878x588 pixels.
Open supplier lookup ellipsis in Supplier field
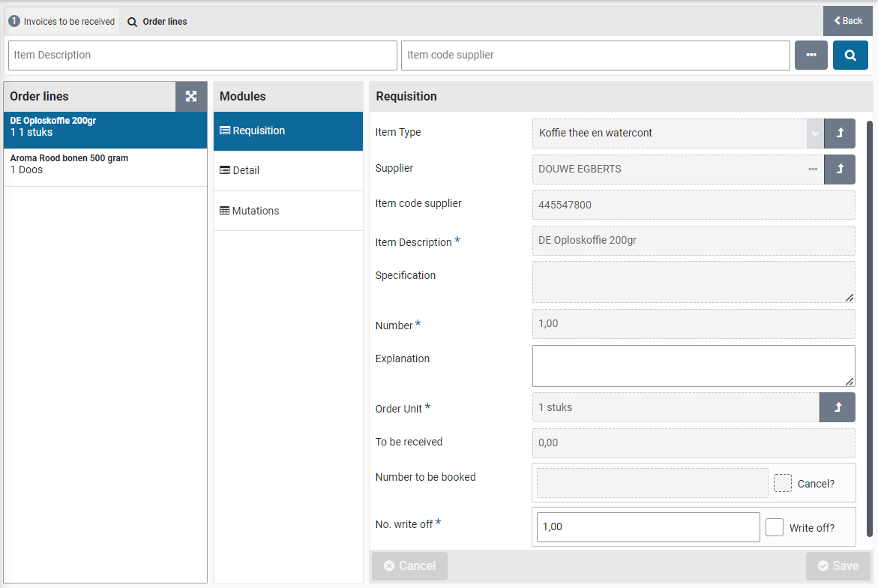click(x=813, y=169)
